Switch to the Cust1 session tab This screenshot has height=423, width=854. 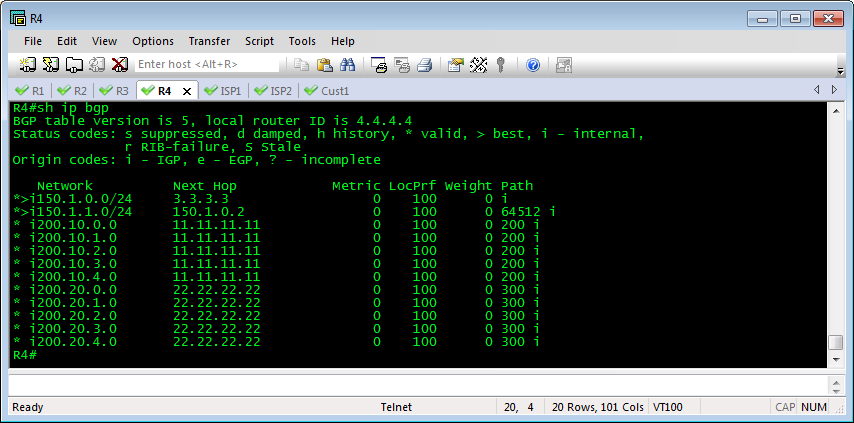327,91
